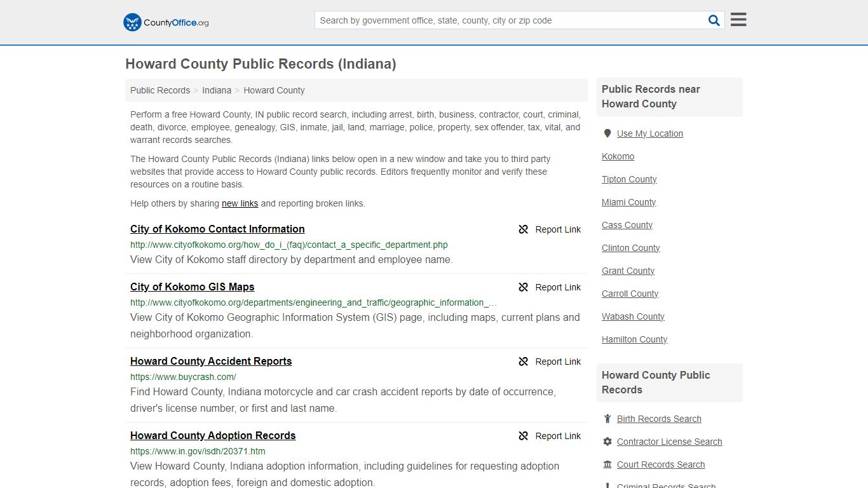Open Kokomo geographic information URL
The image size is (868, 488).
(x=314, y=302)
